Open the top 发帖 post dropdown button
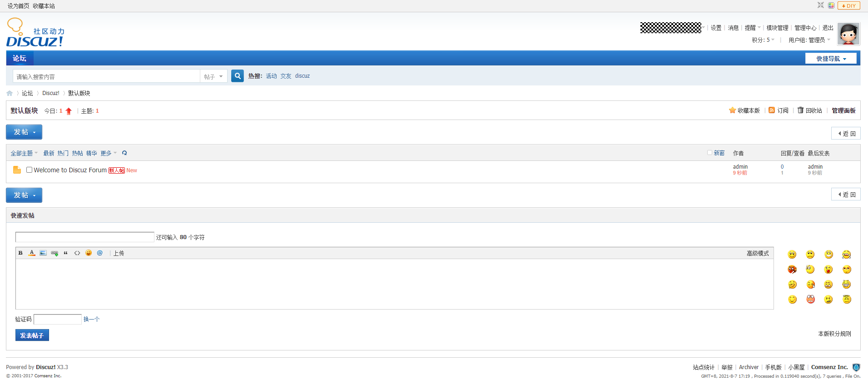This screenshot has height=380, width=868. (x=24, y=132)
